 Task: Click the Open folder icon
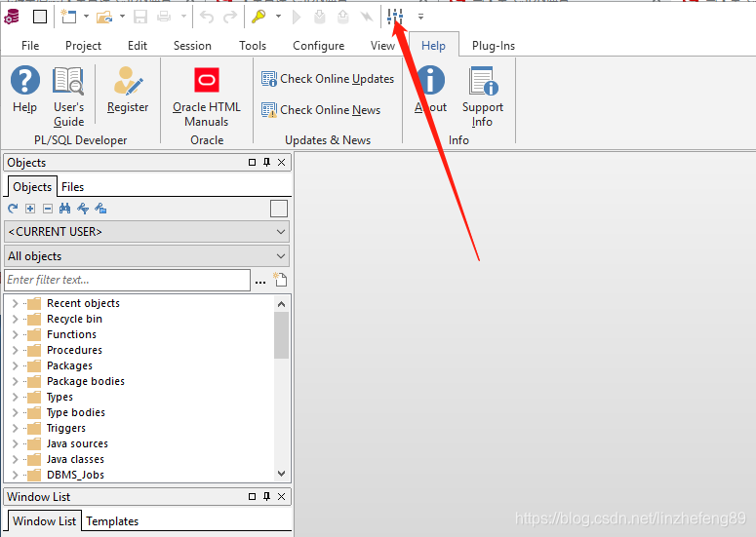click(x=104, y=17)
